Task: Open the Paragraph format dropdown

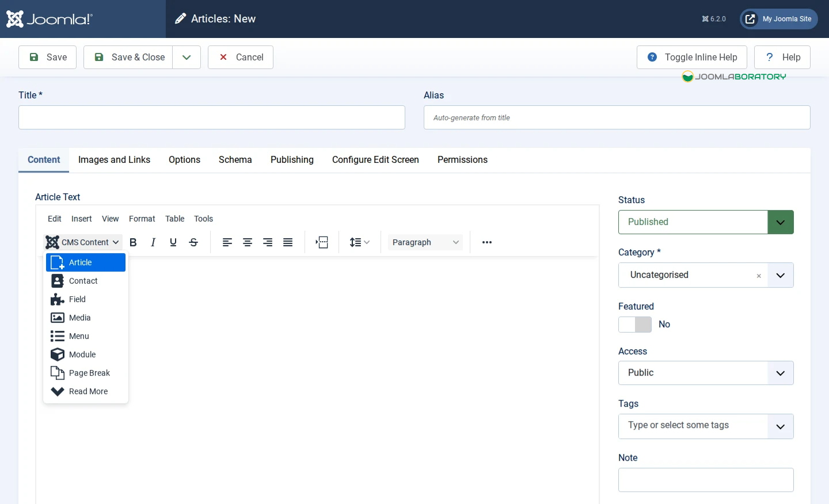Action: (x=425, y=242)
